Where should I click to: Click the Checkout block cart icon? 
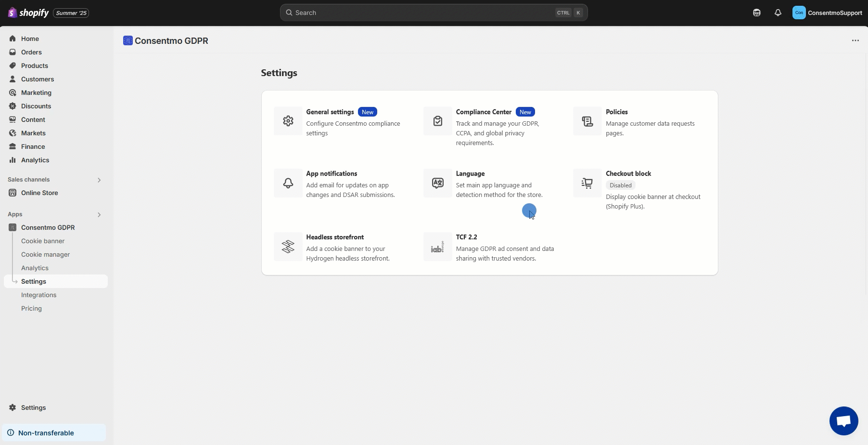click(587, 183)
